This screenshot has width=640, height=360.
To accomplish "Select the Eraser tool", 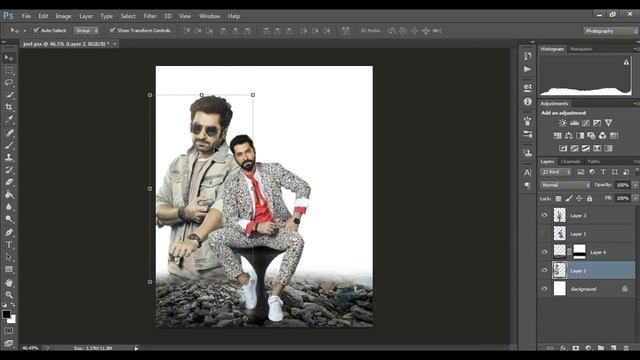I will [9, 182].
